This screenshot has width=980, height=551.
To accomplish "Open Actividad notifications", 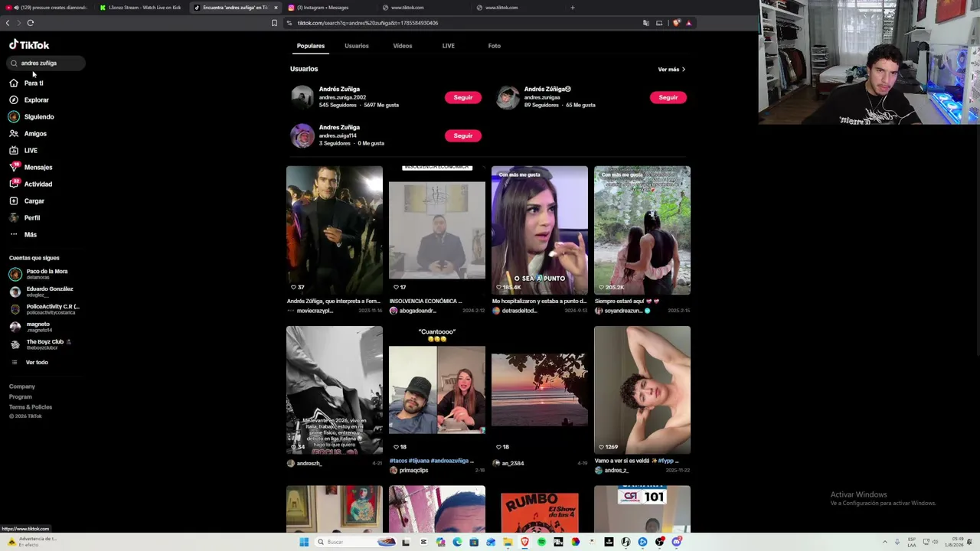I will click(x=38, y=184).
